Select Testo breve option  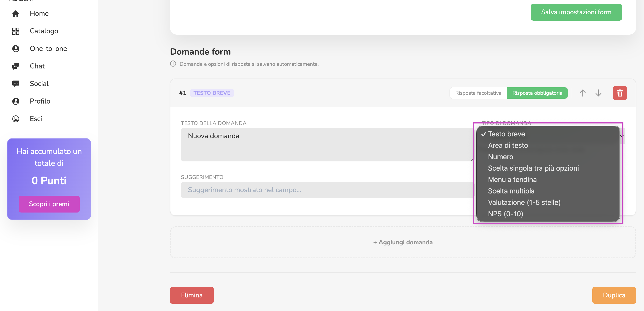pos(548,134)
